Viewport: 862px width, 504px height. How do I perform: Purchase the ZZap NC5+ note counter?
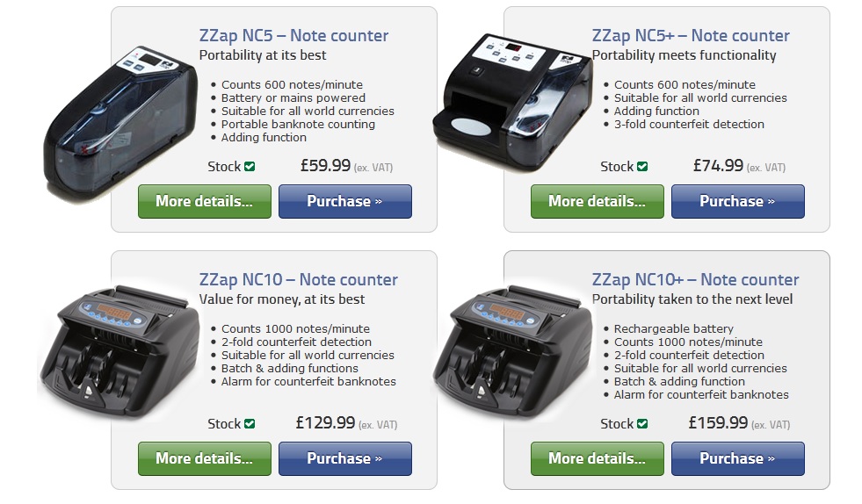tap(738, 201)
